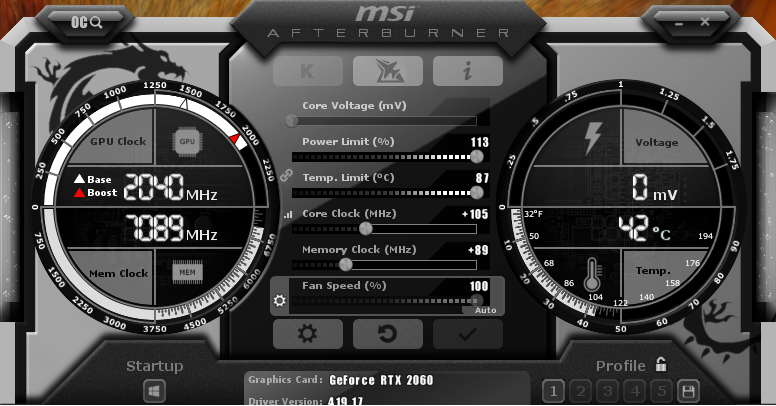Viewport: 776px width, 406px height.
Task: Close the Afterburner window
Action: 705,22
